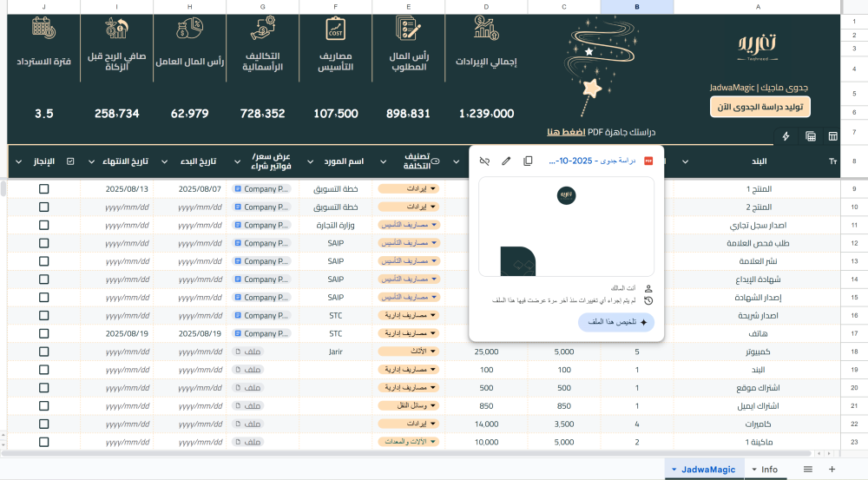The height and width of the screenshot is (480, 868).
Task: Click the lightning bolt icon above table
Action: pos(786,136)
